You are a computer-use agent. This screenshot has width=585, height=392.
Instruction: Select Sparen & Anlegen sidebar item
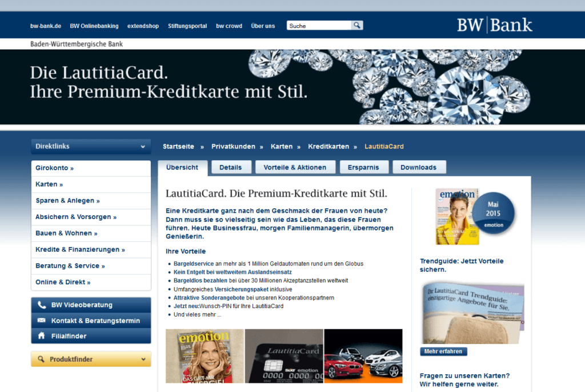coord(91,201)
